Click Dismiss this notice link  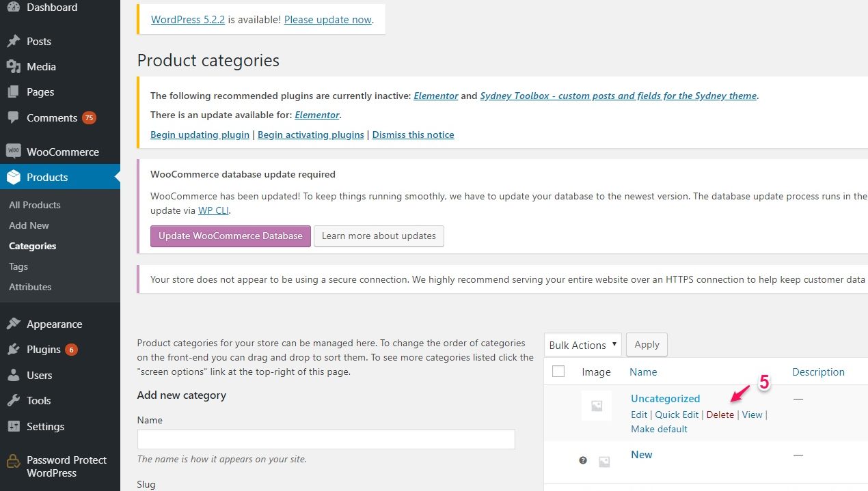tap(413, 135)
